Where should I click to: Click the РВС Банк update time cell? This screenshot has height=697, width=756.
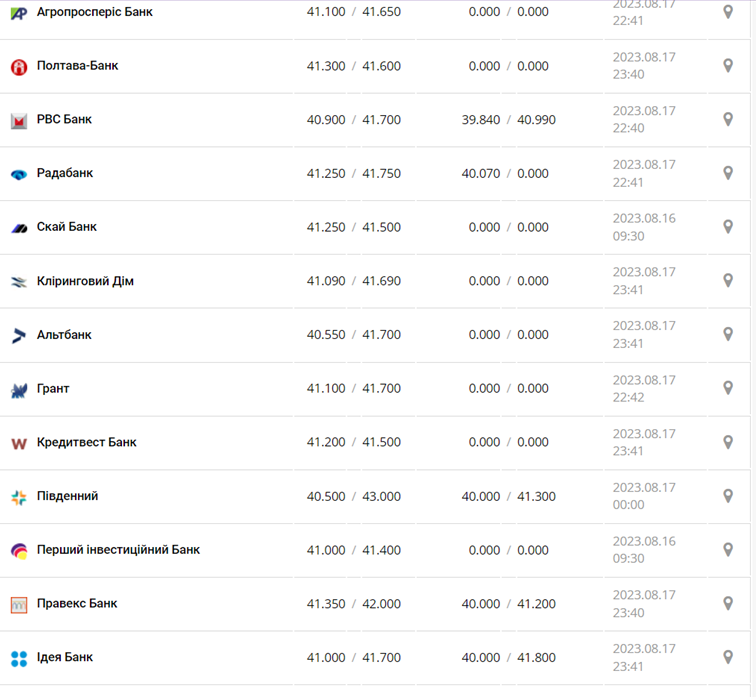(644, 119)
